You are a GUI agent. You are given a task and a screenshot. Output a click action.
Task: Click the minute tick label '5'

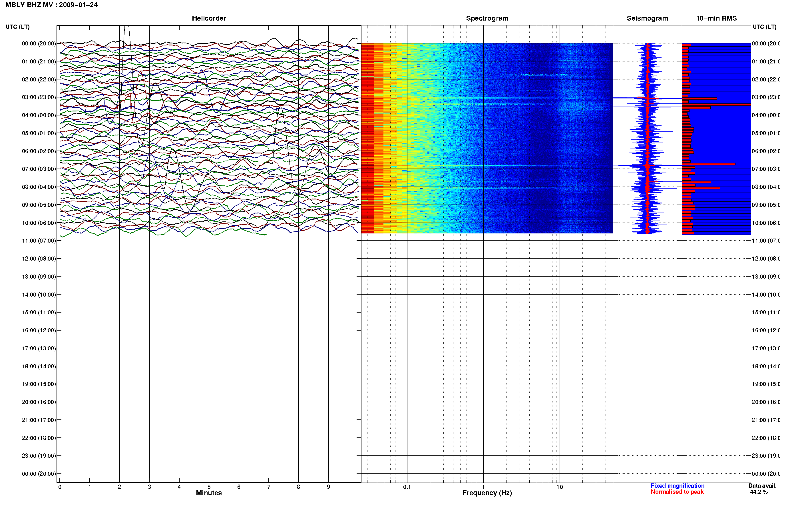click(209, 487)
